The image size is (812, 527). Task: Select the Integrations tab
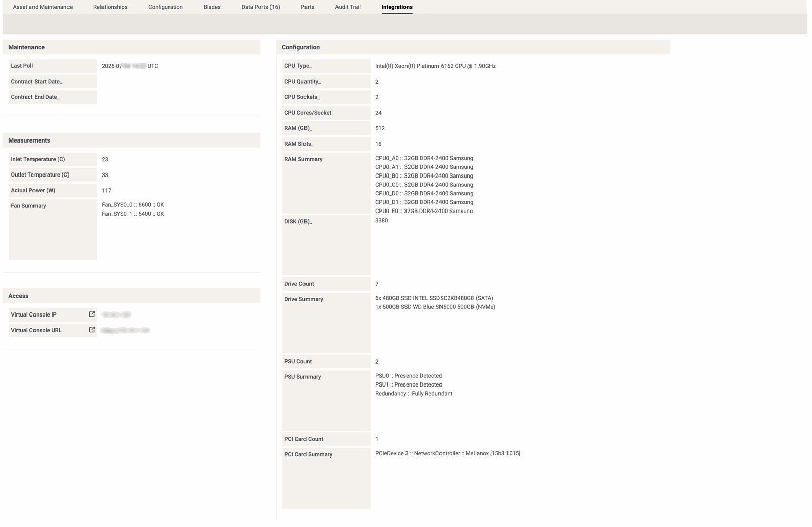pyautogui.click(x=397, y=7)
